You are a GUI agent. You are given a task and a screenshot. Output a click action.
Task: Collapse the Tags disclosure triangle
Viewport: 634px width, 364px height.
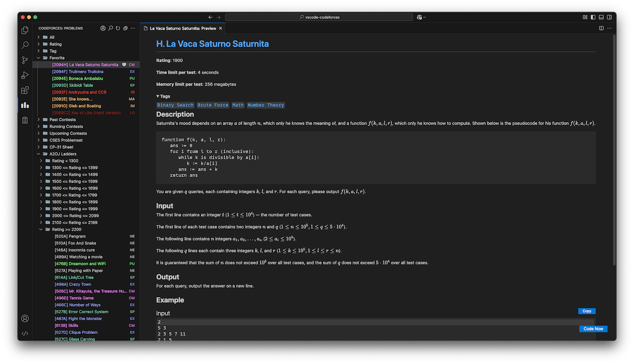point(158,96)
